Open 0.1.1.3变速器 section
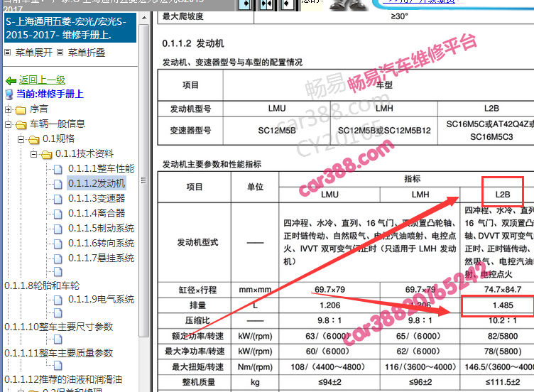 [x=97, y=199]
